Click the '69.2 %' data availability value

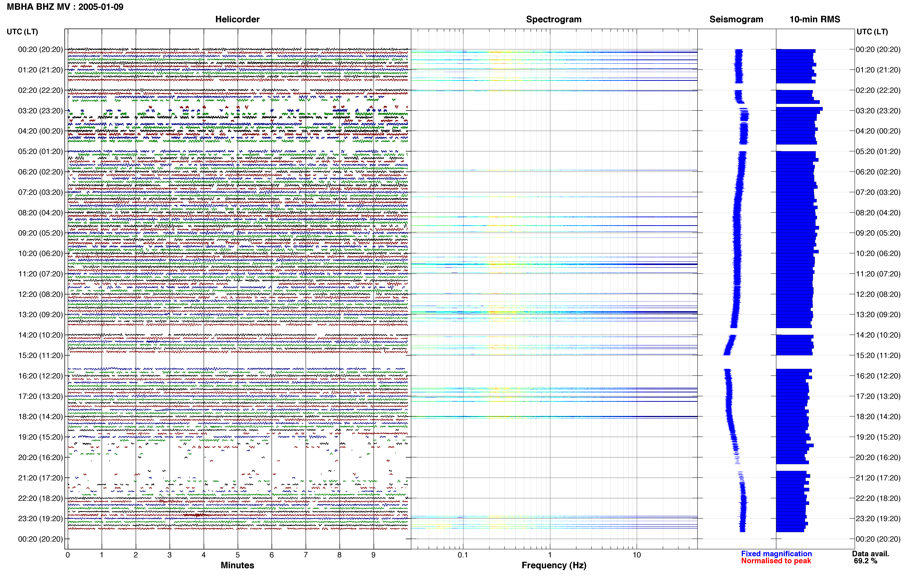coord(865,561)
